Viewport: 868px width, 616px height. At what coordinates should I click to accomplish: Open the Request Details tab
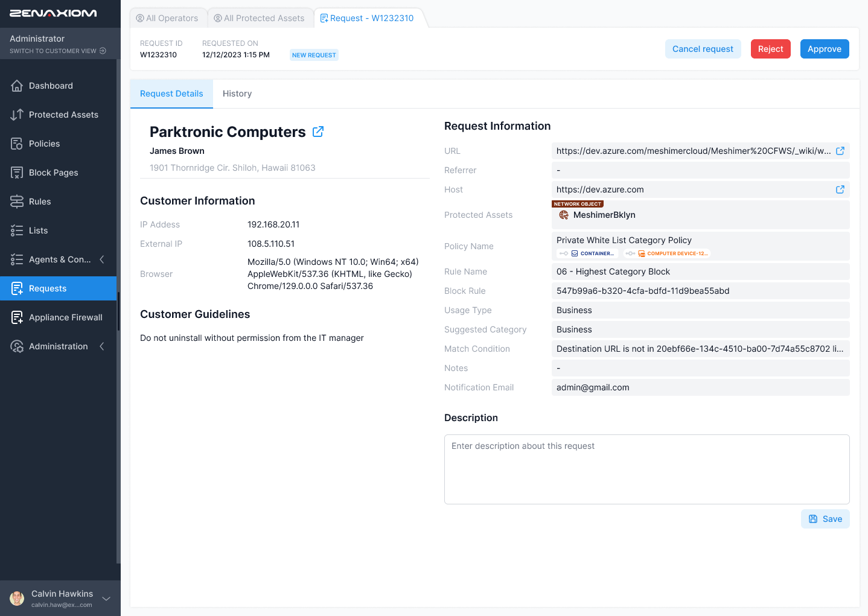point(171,94)
